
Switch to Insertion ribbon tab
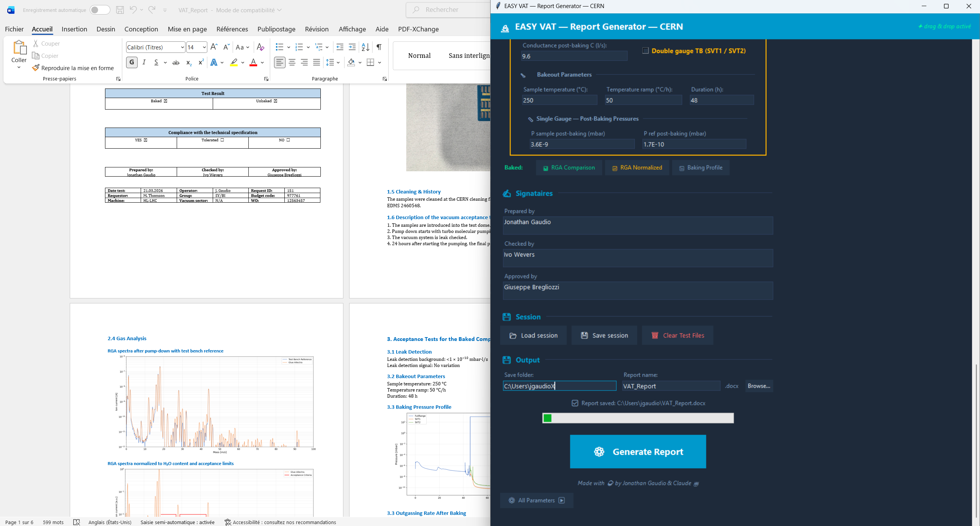(x=74, y=29)
